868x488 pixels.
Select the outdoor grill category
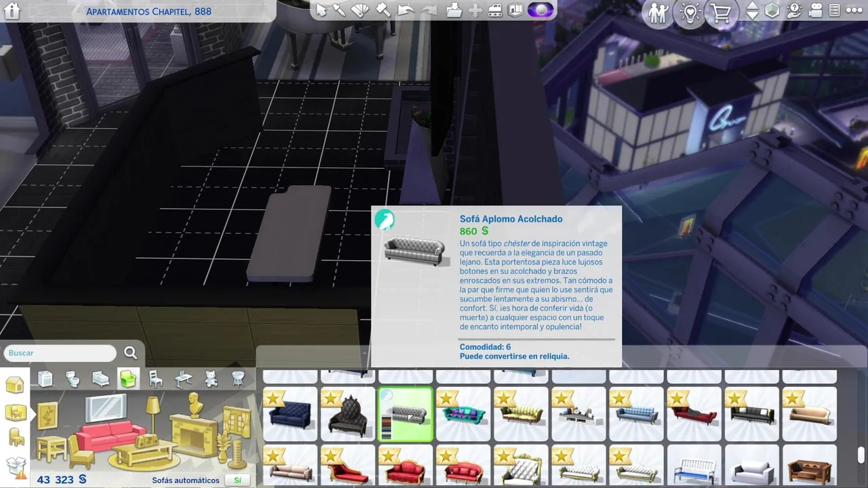click(x=238, y=379)
